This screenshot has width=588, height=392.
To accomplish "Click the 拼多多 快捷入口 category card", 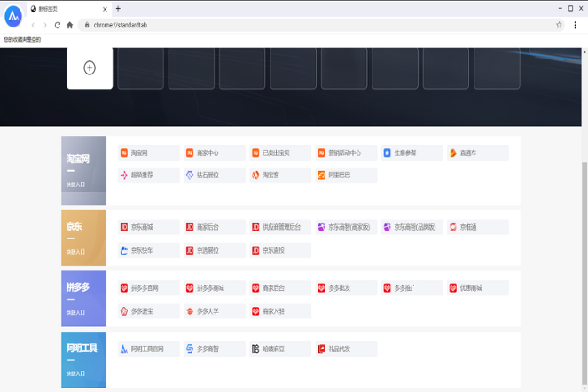I will pyautogui.click(x=83, y=299).
